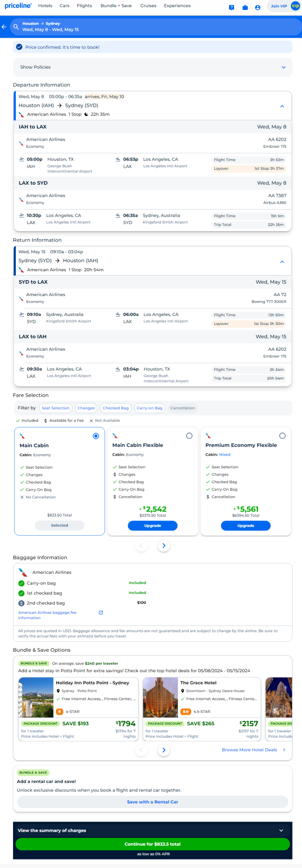Collapse the Houston to Sydney departure details
The image size is (302, 868).
[282, 106]
